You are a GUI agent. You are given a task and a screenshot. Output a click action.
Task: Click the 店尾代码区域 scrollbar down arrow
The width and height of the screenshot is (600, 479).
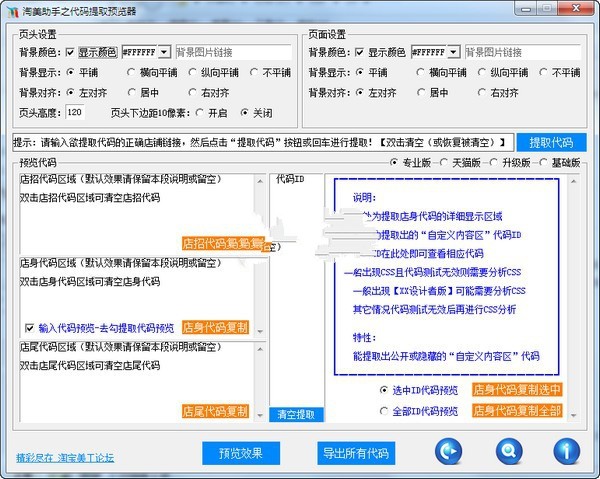click(260, 415)
